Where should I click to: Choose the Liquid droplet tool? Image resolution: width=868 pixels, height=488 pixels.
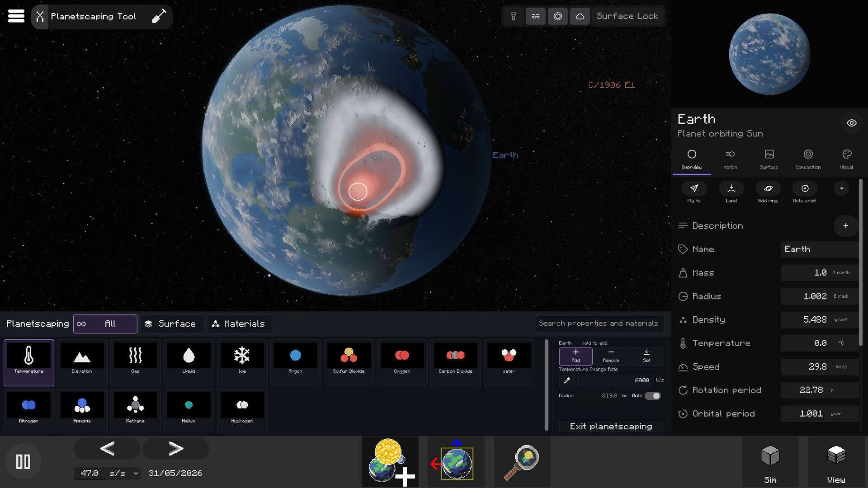tap(189, 362)
